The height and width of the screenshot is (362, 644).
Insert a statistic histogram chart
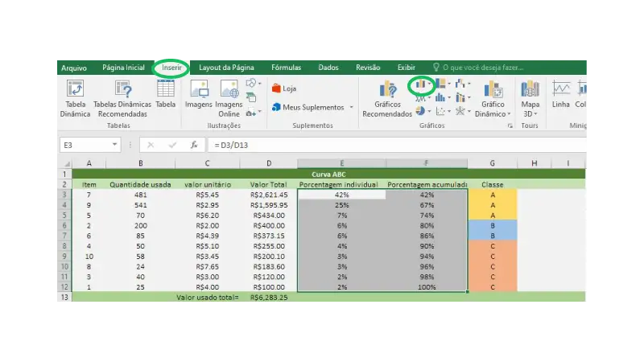[x=440, y=97]
